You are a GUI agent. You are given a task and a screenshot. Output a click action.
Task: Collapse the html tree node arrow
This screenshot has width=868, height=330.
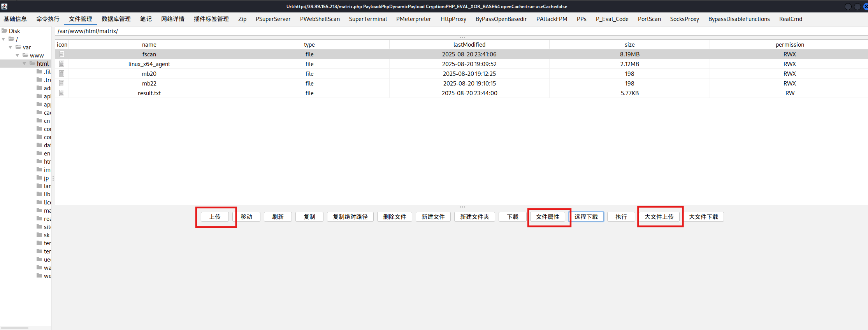coord(25,63)
